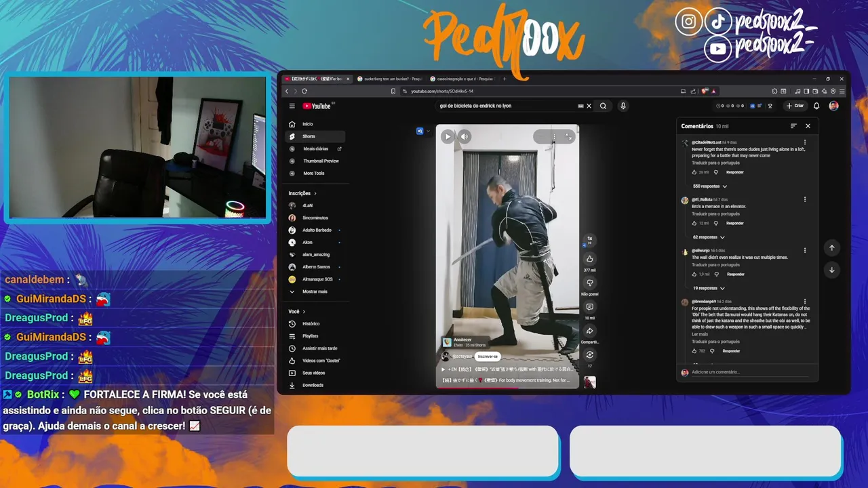Expand 550 respostas replies thread
Screen dimensions: 868x488
pyautogui.click(x=710, y=186)
